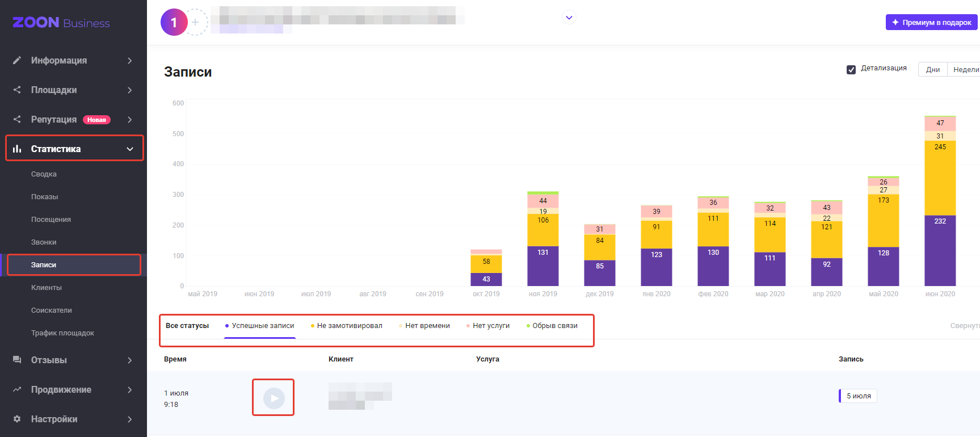
Task: Open the organization selector dropdown arrow
Action: pos(569,18)
